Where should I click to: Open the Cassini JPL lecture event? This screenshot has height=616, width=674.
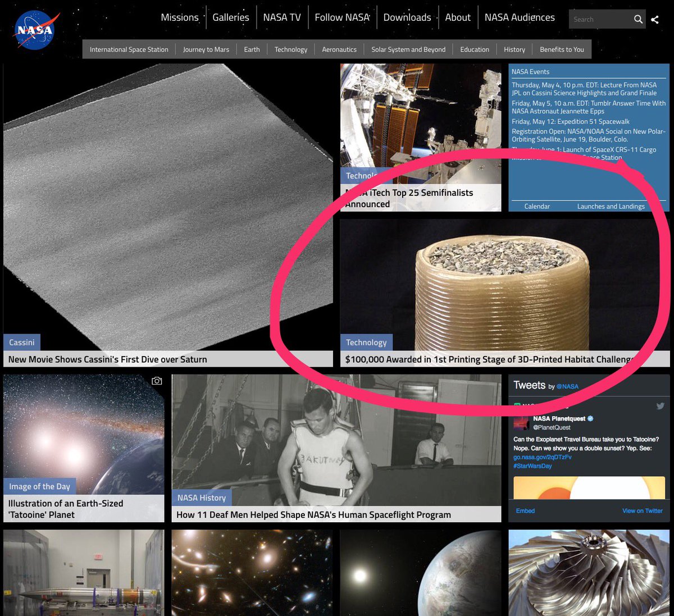pos(584,89)
